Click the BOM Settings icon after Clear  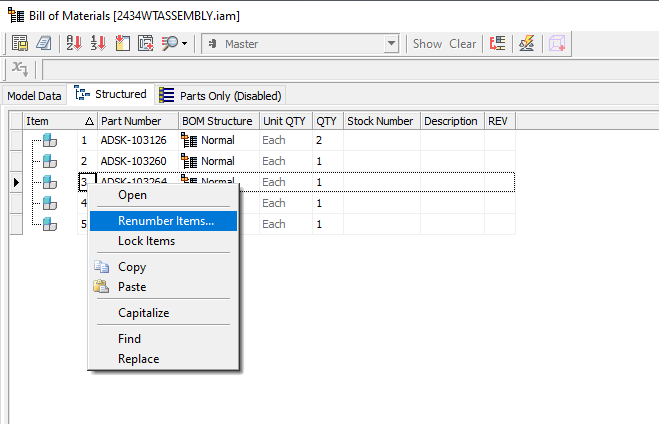click(x=498, y=43)
